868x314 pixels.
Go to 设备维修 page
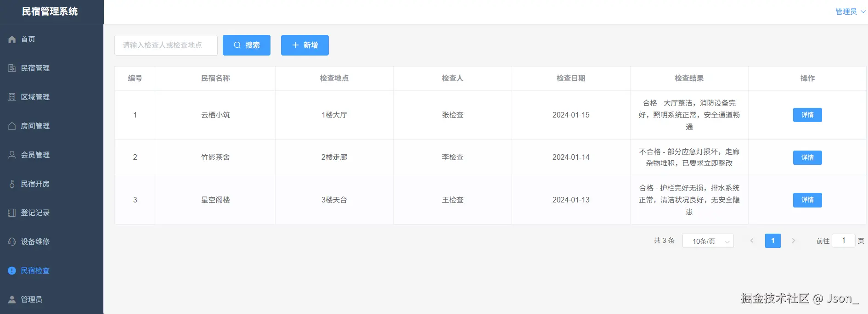51,241
